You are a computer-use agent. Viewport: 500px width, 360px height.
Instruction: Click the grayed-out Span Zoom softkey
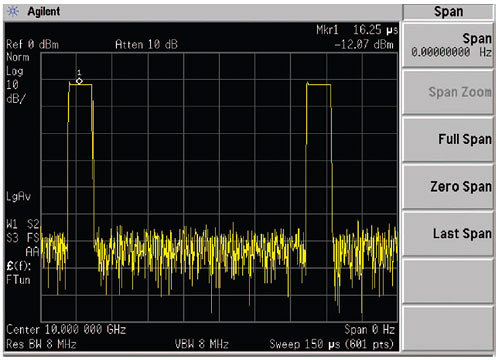click(x=448, y=92)
